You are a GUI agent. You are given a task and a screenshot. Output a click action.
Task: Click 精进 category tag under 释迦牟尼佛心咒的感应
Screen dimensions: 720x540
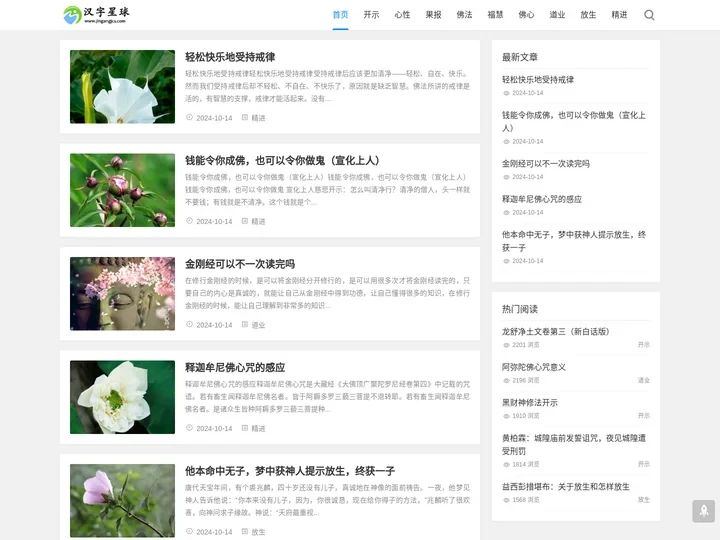pos(258,428)
